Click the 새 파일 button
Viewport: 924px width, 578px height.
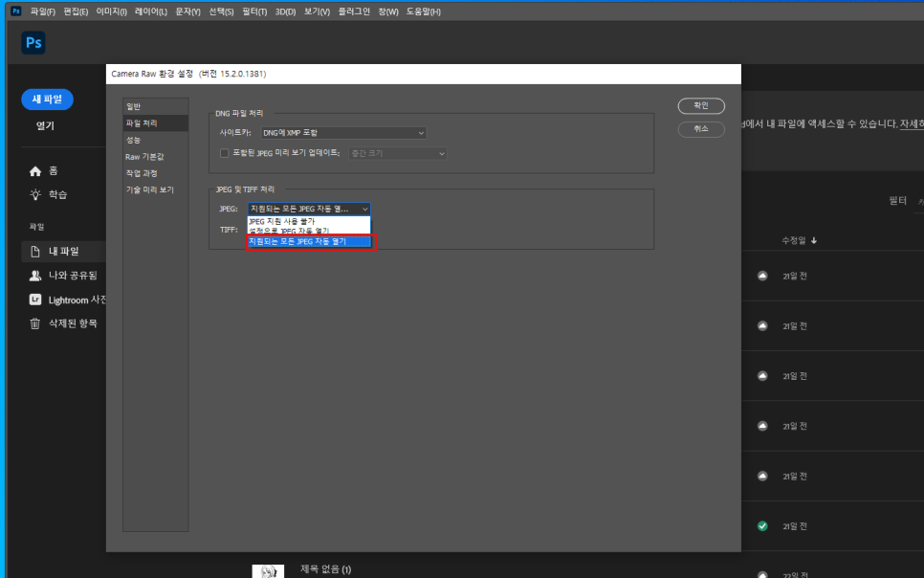(x=47, y=100)
